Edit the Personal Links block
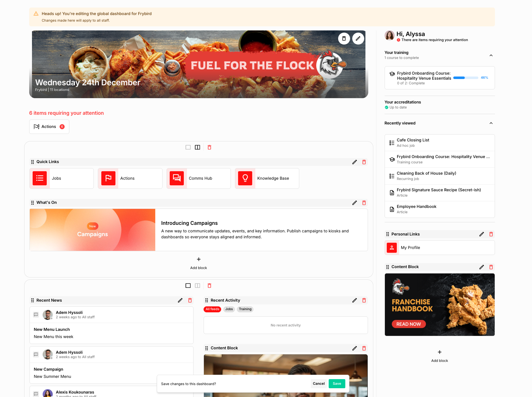The image size is (532, 397). pyautogui.click(x=481, y=234)
